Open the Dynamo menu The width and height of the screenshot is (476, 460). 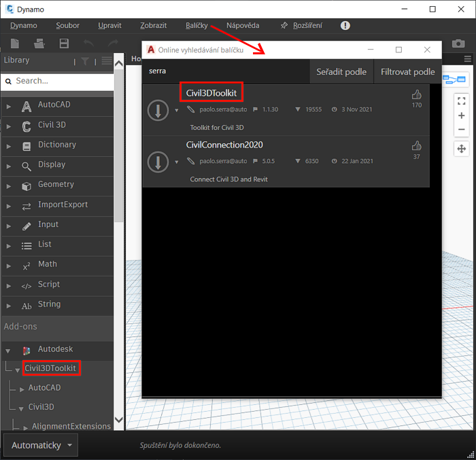tap(23, 26)
